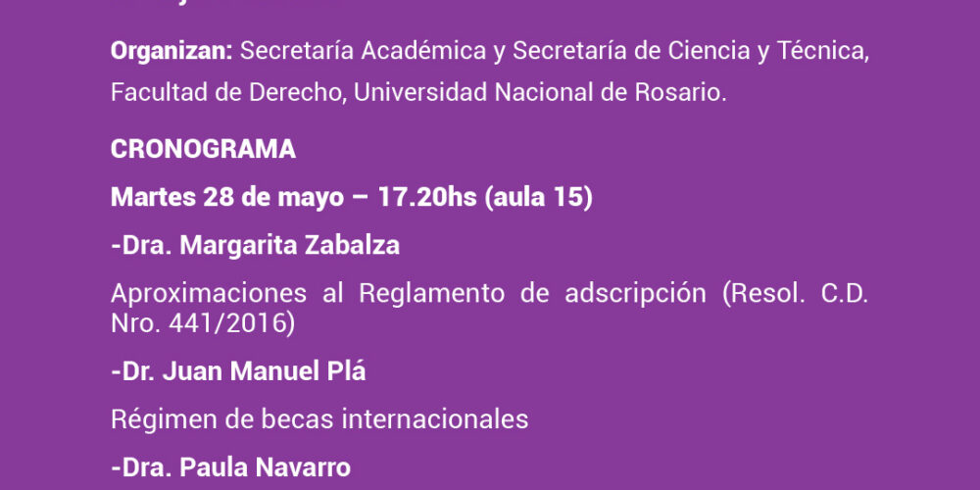The height and width of the screenshot is (490, 980).
Task: Click "Facultad de Derecho" text
Action: point(226,92)
